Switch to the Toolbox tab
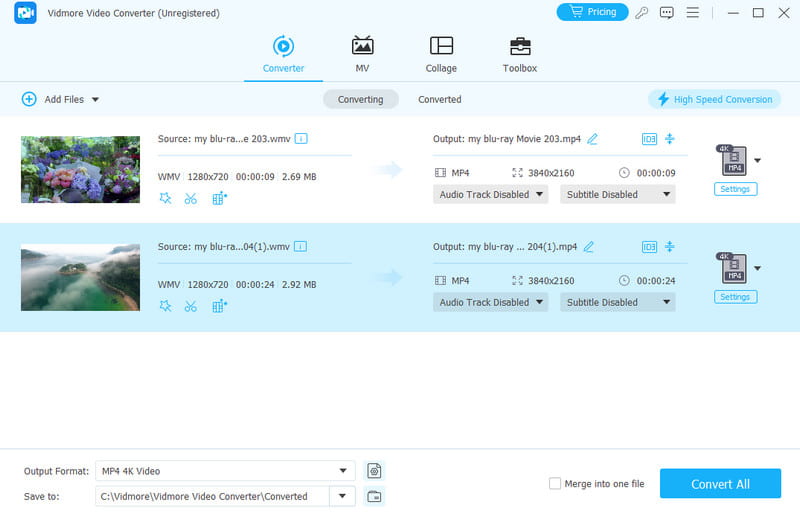 (520, 54)
